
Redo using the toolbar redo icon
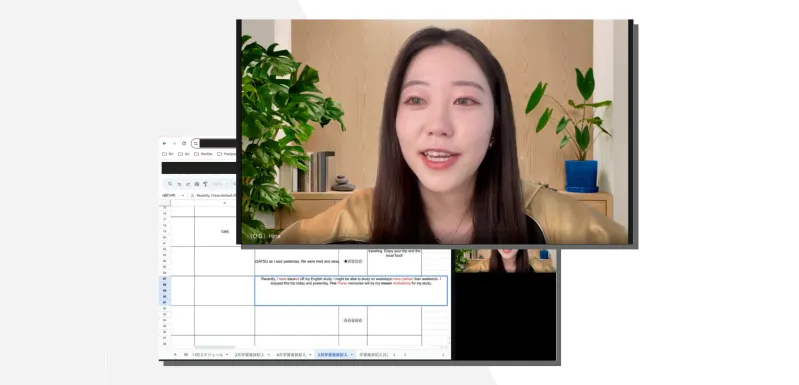click(x=188, y=184)
